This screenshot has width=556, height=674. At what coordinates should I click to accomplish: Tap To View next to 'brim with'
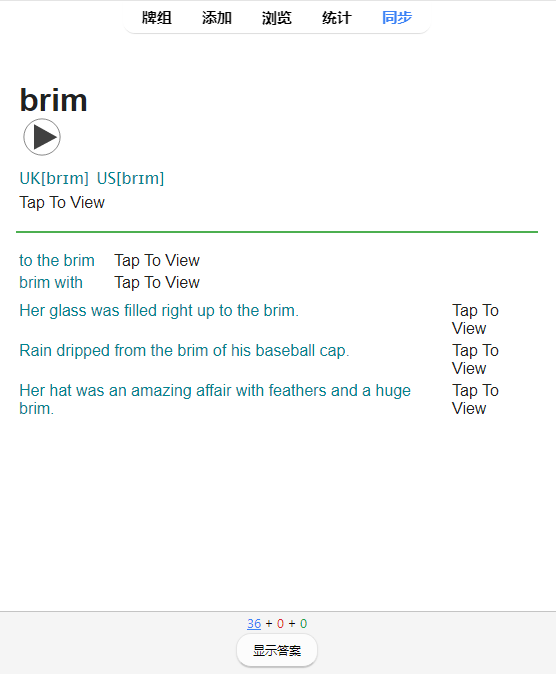[157, 283]
